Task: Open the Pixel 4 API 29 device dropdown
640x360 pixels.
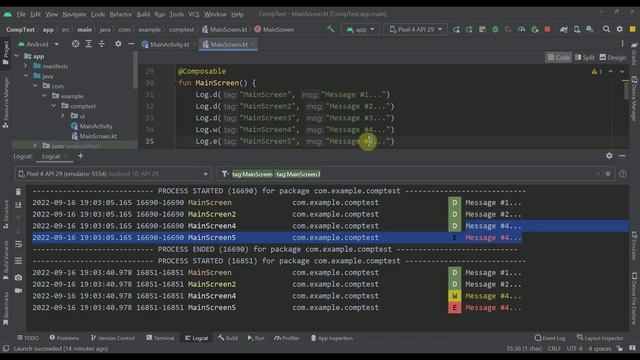Action: point(415,29)
